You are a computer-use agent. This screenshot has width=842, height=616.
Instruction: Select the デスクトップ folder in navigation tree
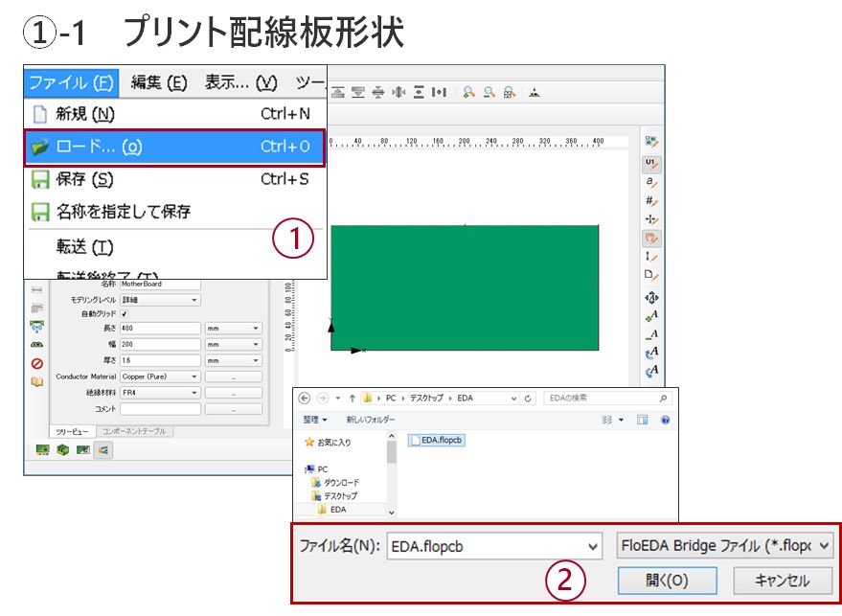(x=335, y=495)
